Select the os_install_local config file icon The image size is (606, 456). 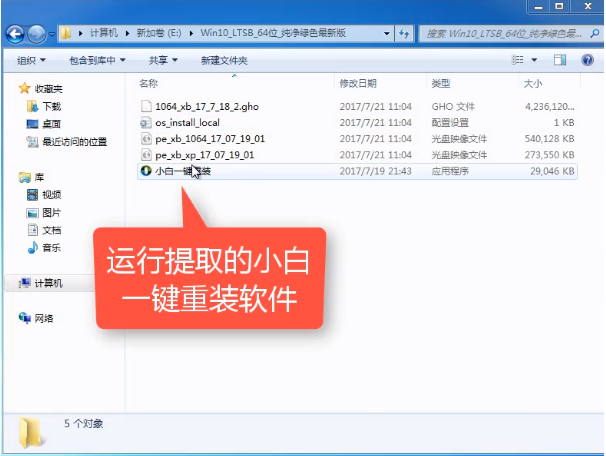pyautogui.click(x=146, y=122)
